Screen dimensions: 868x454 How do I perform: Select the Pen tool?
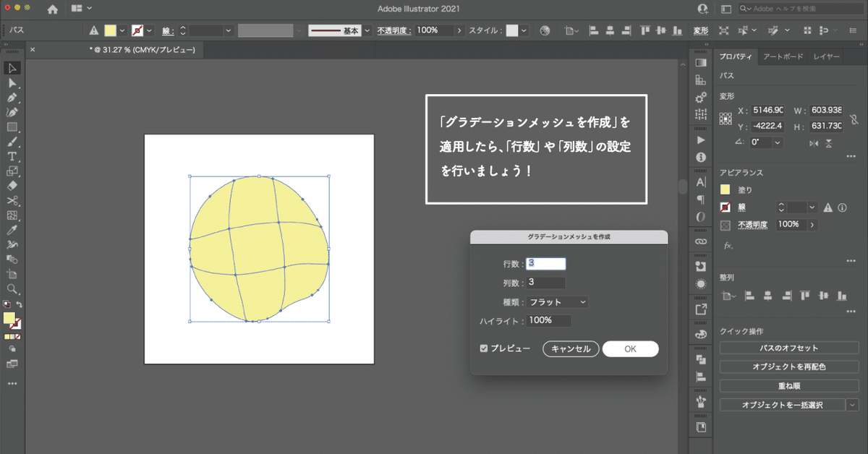12,98
